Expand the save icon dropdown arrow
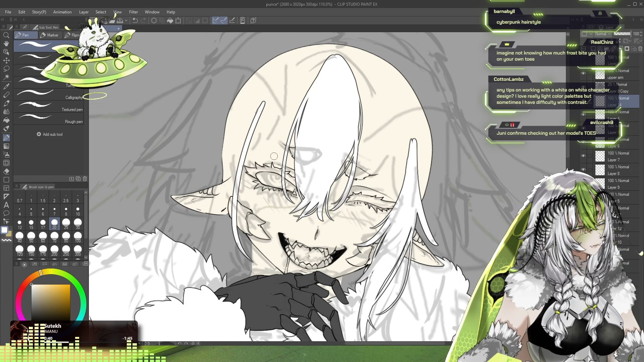The width and height of the screenshot is (644, 362). pos(126,20)
